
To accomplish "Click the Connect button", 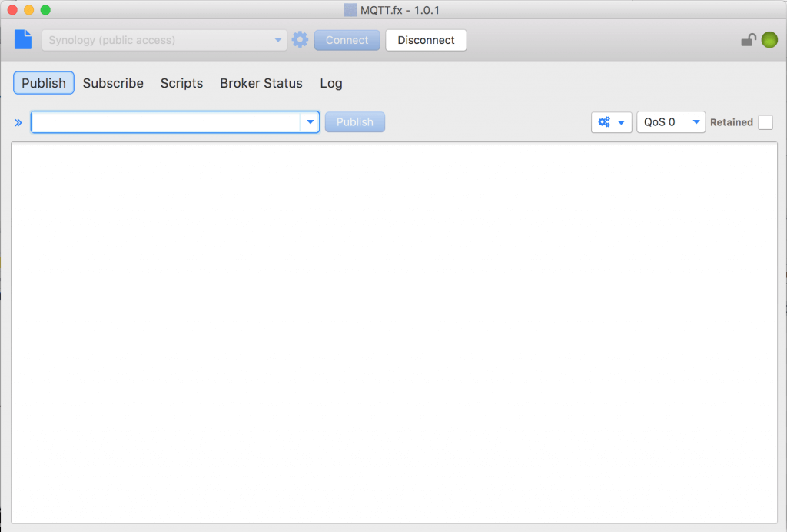I will [347, 40].
